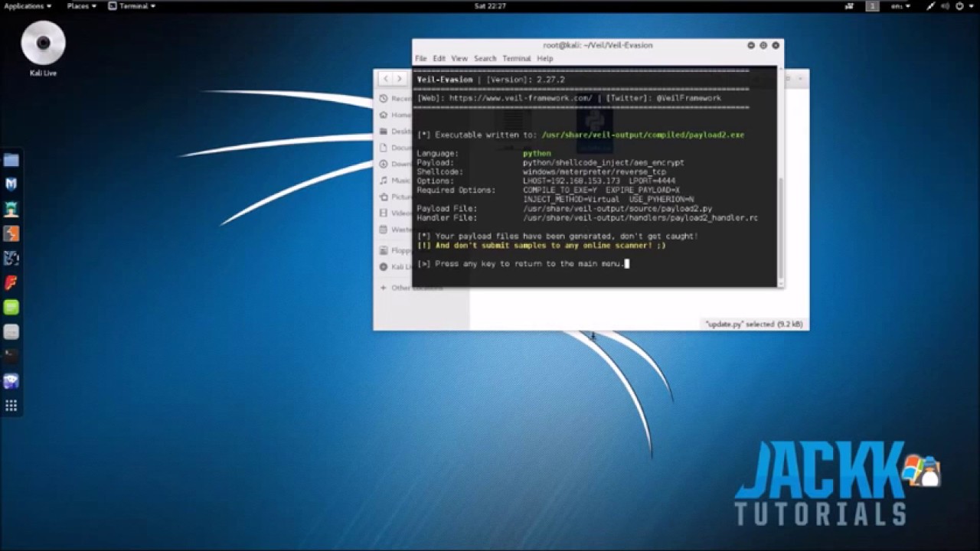Open Wastebasket in Files sidebar
The height and width of the screenshot is (551, 980).
(x=395, y=230)
